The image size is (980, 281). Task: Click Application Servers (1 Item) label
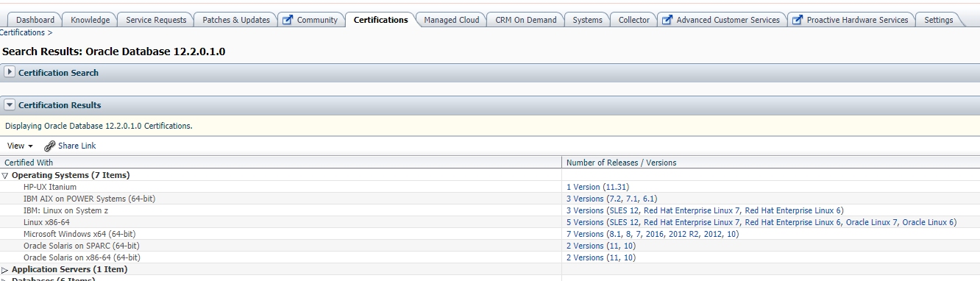pos(69,269)
